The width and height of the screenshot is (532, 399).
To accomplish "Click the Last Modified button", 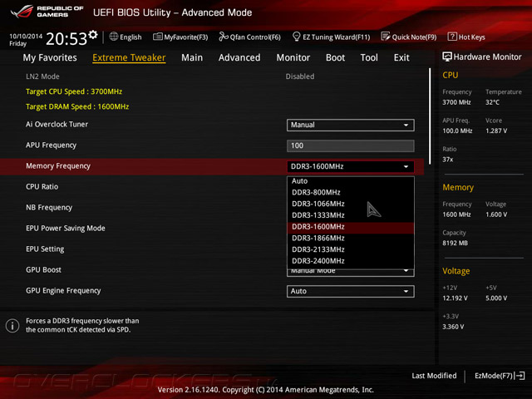I will [434, 376].
